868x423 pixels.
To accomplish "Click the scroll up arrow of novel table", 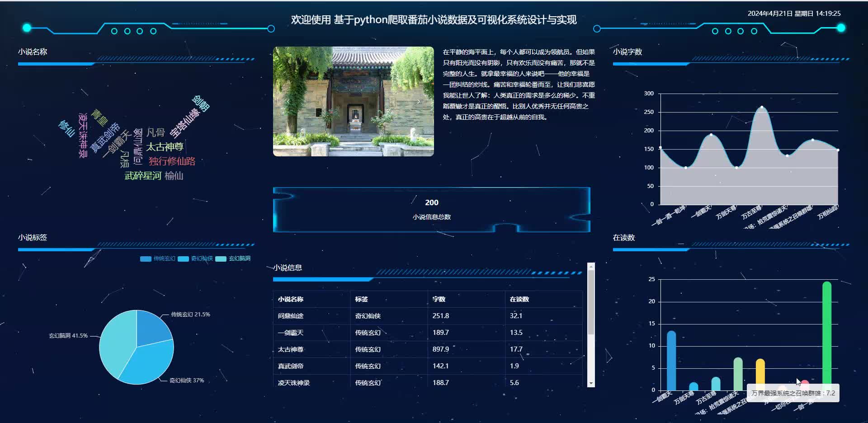I will click(x=591, y=266).
